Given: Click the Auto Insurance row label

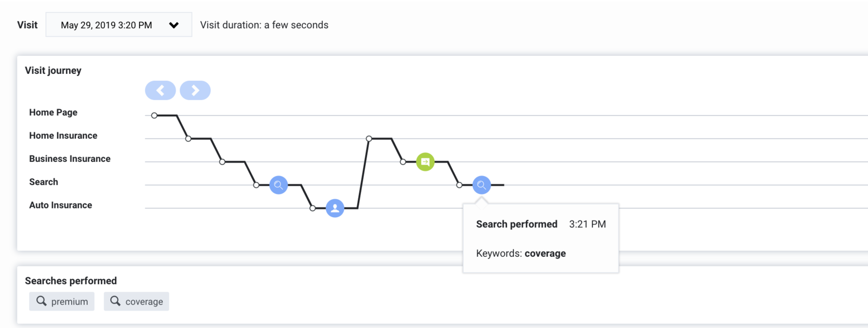Looking at the screenshot, I should tap(61, 205).
